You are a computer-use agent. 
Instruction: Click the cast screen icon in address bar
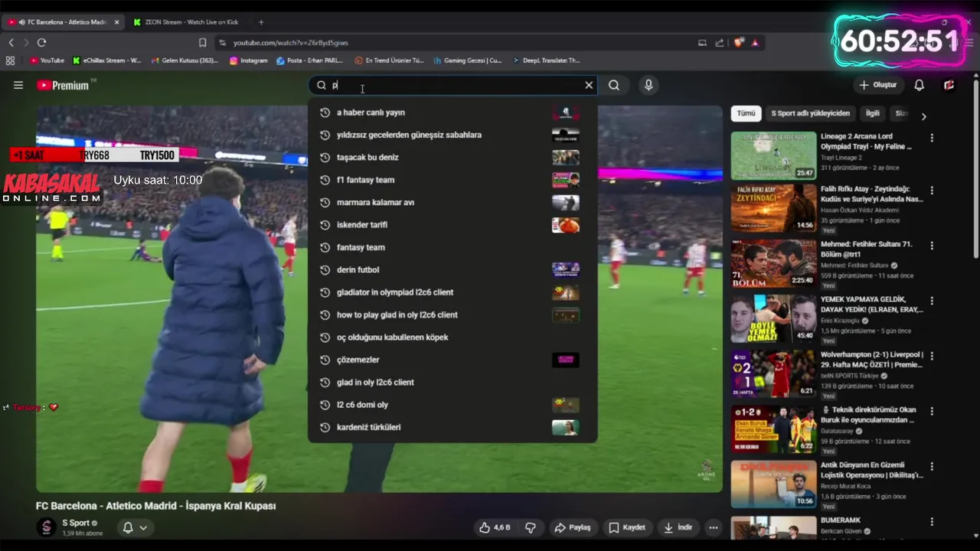pos(702,43)
